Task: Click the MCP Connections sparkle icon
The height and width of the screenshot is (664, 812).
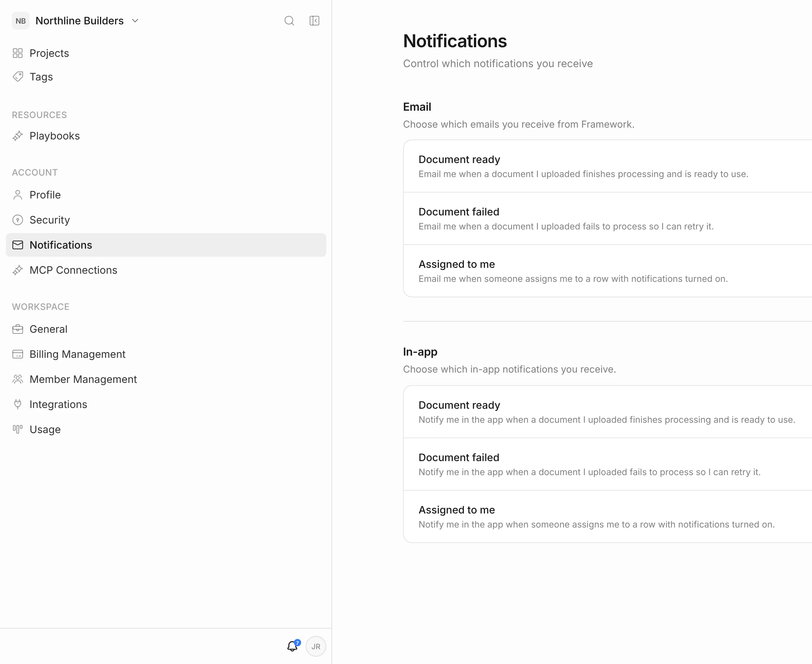Action: coord(18,270)
